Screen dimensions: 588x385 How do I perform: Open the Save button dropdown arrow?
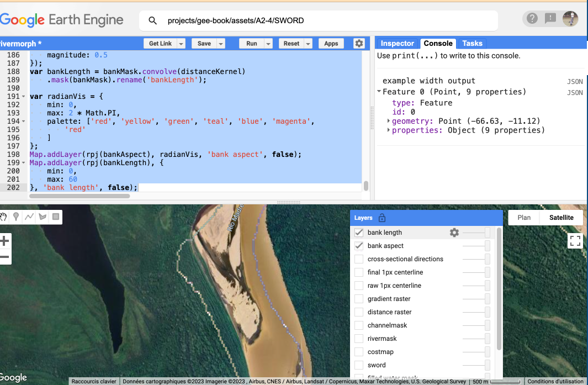pyautogui.click(x=221, y=44)
